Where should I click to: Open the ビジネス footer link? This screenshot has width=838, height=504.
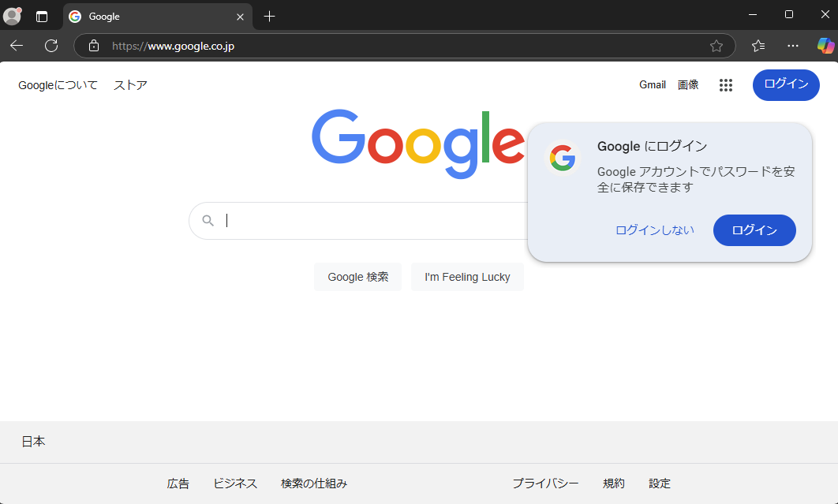pyautogui.click(x=235, y=483)
